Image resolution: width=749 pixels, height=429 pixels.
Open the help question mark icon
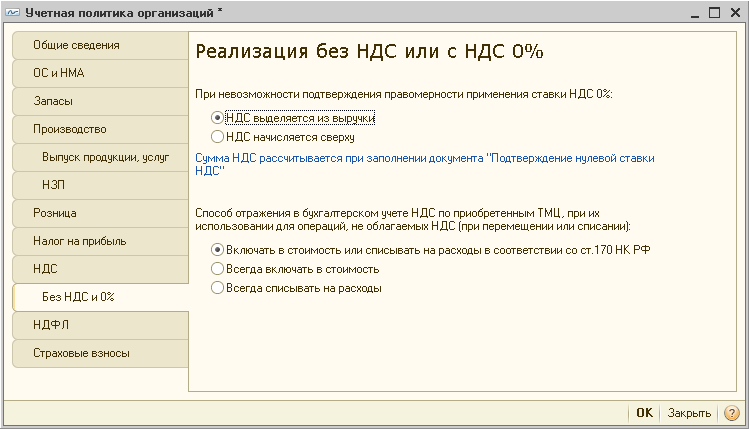[x=731, y=413]
